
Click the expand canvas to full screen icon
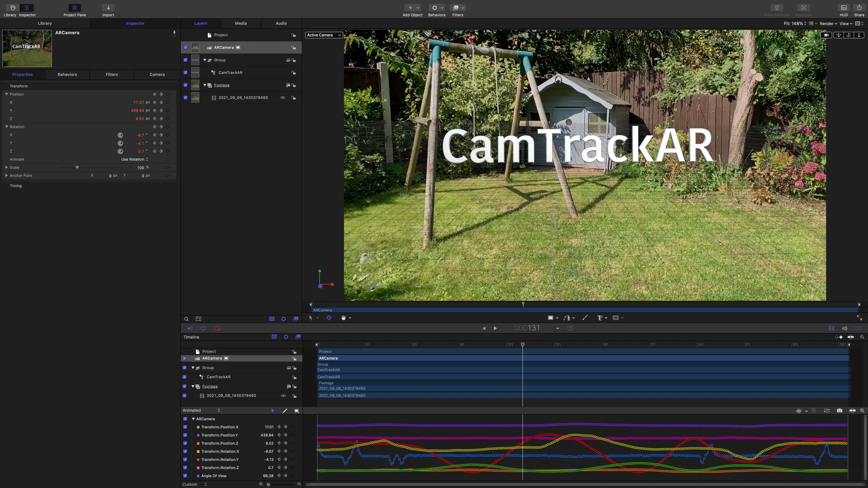[859, 318]
